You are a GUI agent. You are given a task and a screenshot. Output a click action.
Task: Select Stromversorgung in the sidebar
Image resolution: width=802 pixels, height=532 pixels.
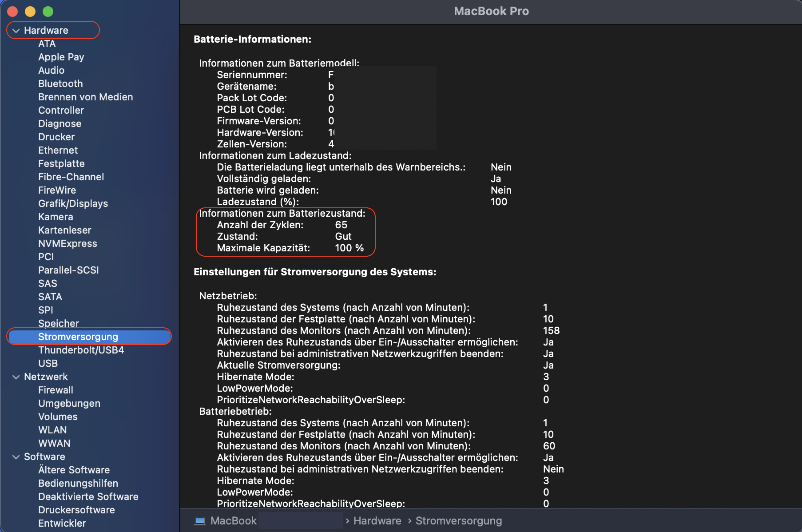click(x=78, y=337)
